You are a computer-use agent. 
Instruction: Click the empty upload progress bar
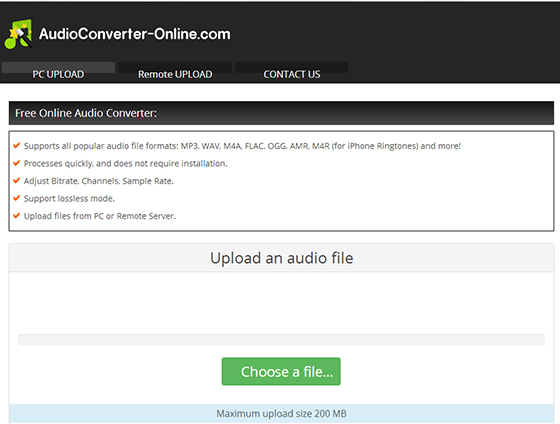click(x=281, y=340)
